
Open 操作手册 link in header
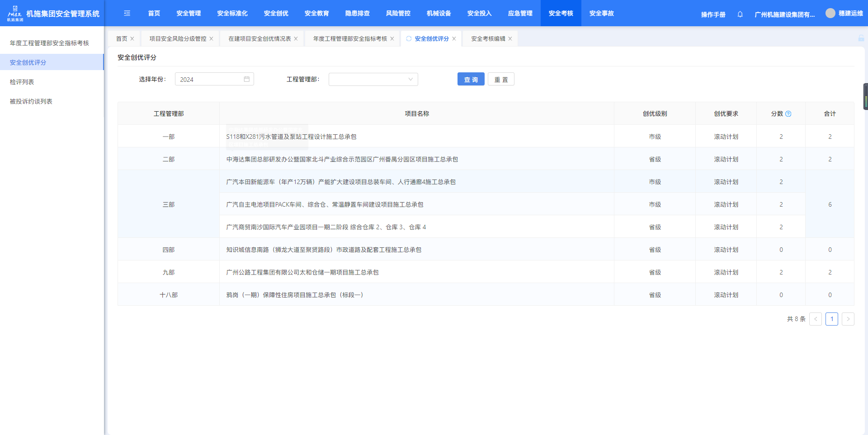coord(713,14)
